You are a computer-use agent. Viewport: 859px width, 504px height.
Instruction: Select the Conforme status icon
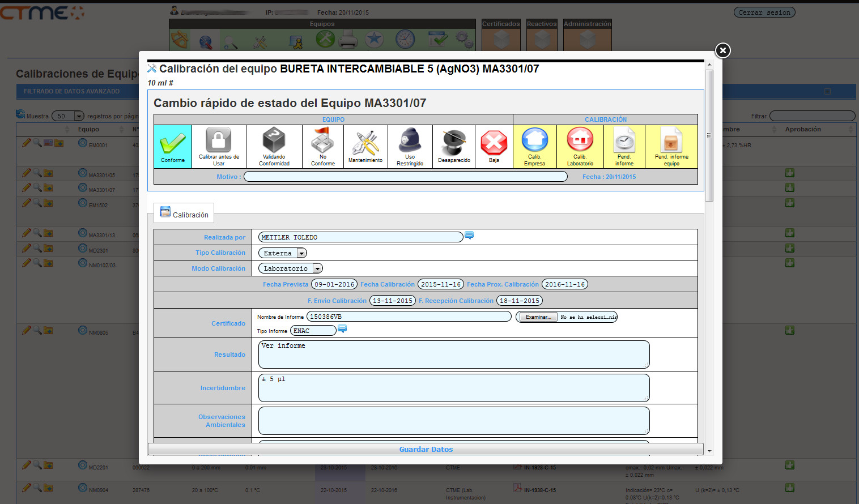pos(173,144)
